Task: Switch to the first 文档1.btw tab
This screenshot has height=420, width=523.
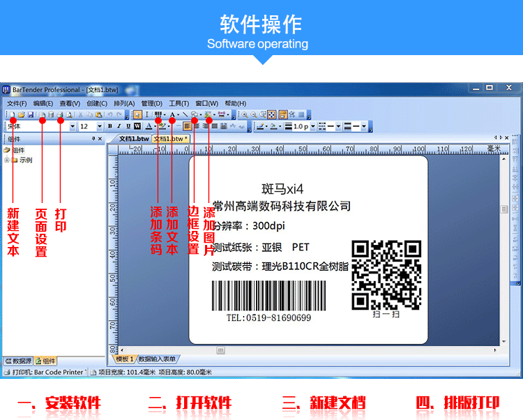Action: click(x=134, y=138)
